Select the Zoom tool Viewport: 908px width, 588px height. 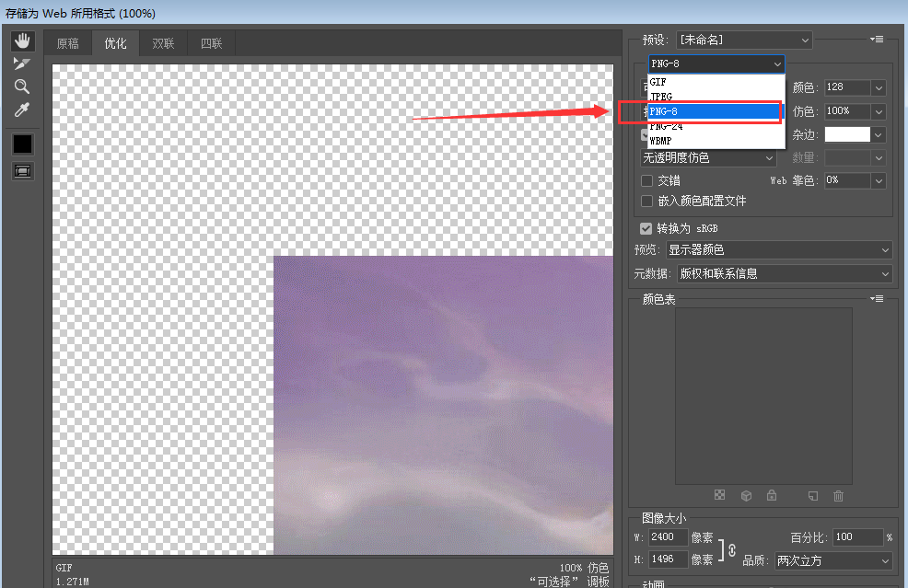point(22,86)
